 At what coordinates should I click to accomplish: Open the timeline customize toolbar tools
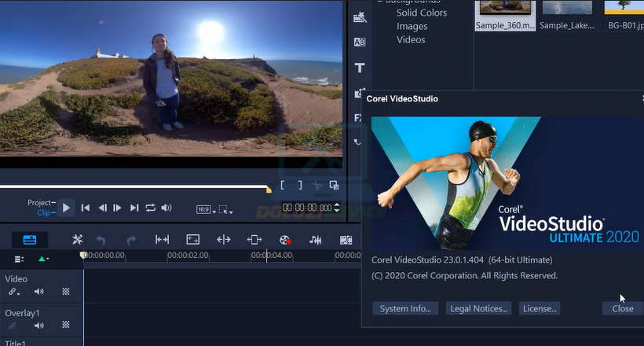pos(77,240)
